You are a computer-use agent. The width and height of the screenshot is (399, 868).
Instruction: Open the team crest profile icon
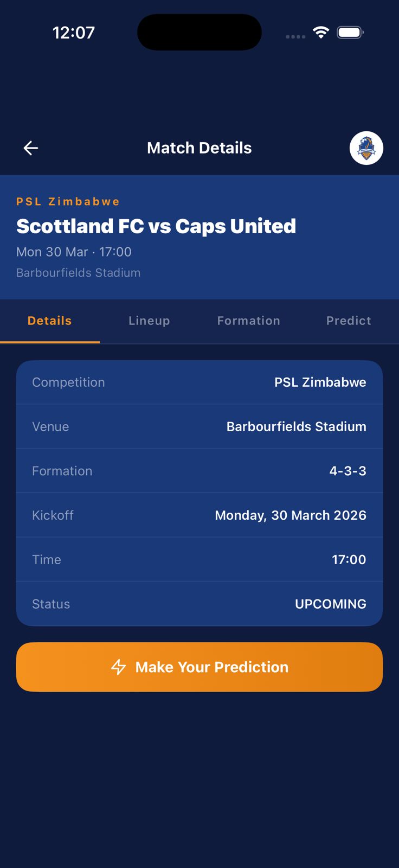tap(366, 148)
